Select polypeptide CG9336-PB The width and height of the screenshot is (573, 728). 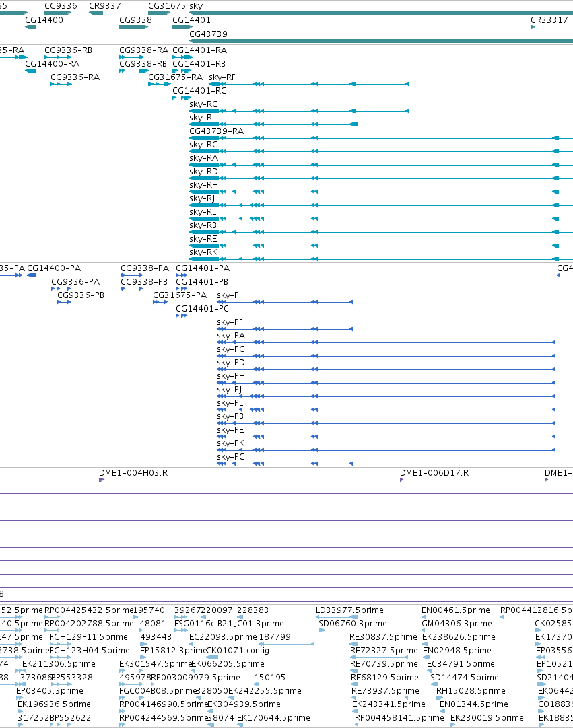coord(81,295)
